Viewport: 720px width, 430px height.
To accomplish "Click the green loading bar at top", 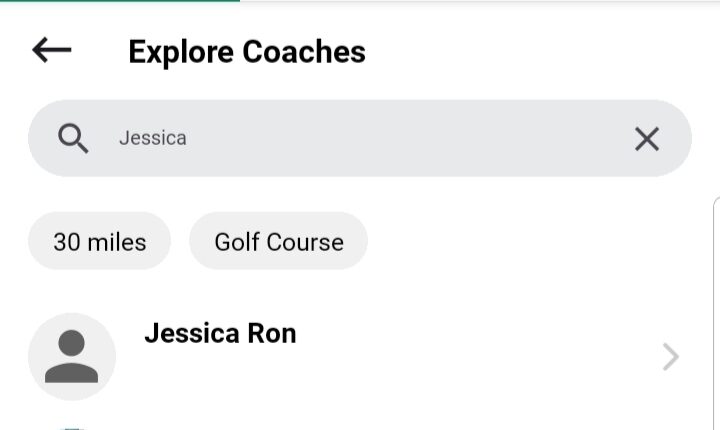I will click(x=120, y=1).
